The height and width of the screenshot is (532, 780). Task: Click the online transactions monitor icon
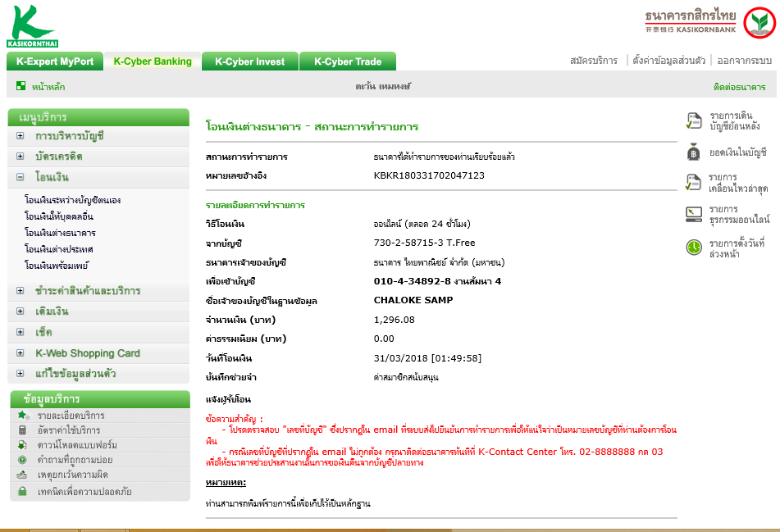pos(693,214)
